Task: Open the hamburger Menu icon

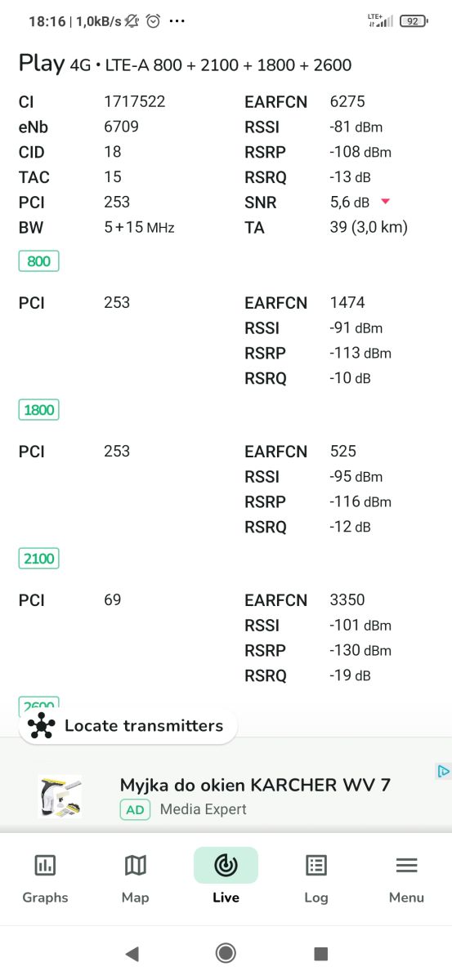Action: [x=406, y=865]
